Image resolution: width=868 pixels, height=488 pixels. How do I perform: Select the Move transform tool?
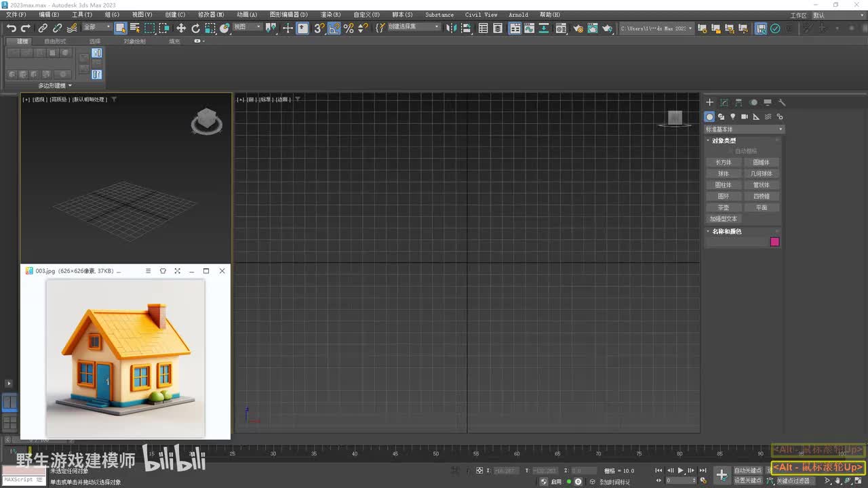click(181, 28)
